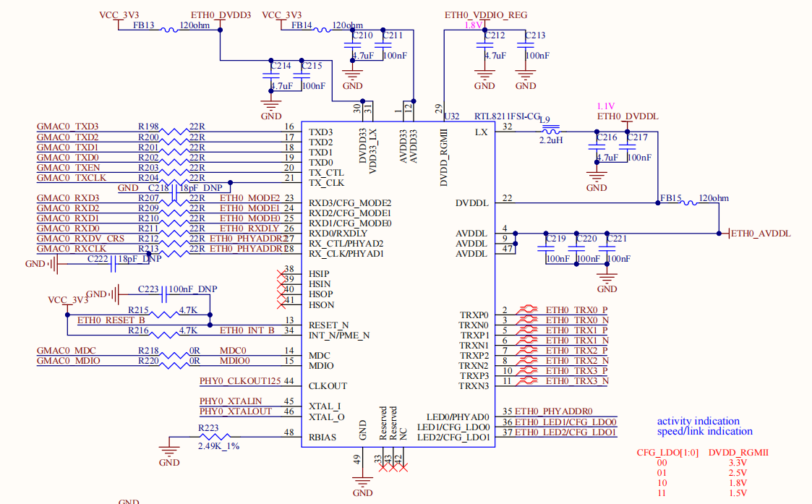This screenshot has height=504, width=812.
Task: Click the PHY0_CLKOUT125 net label
Action: click(x=240, y=381)
